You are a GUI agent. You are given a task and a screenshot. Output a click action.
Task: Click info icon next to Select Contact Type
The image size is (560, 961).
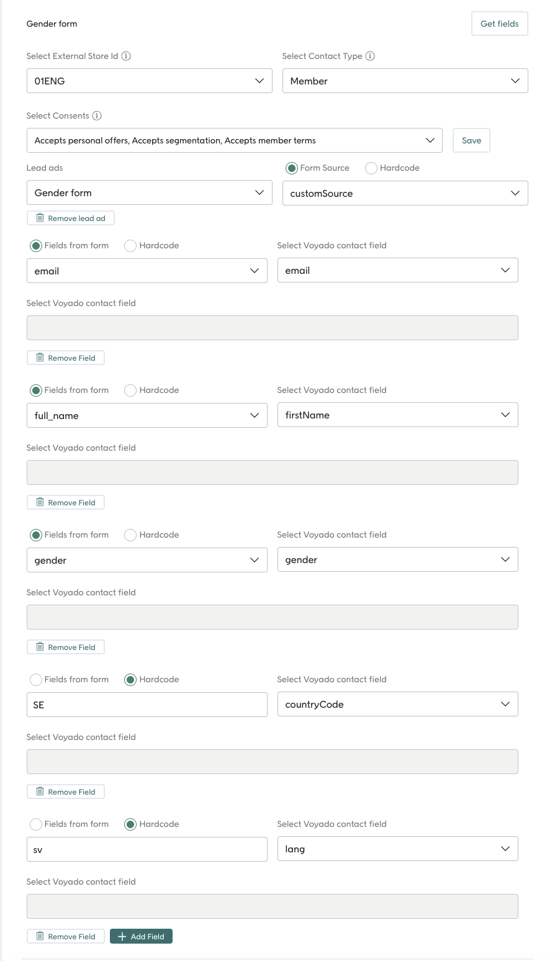click(x=370, y=56)
